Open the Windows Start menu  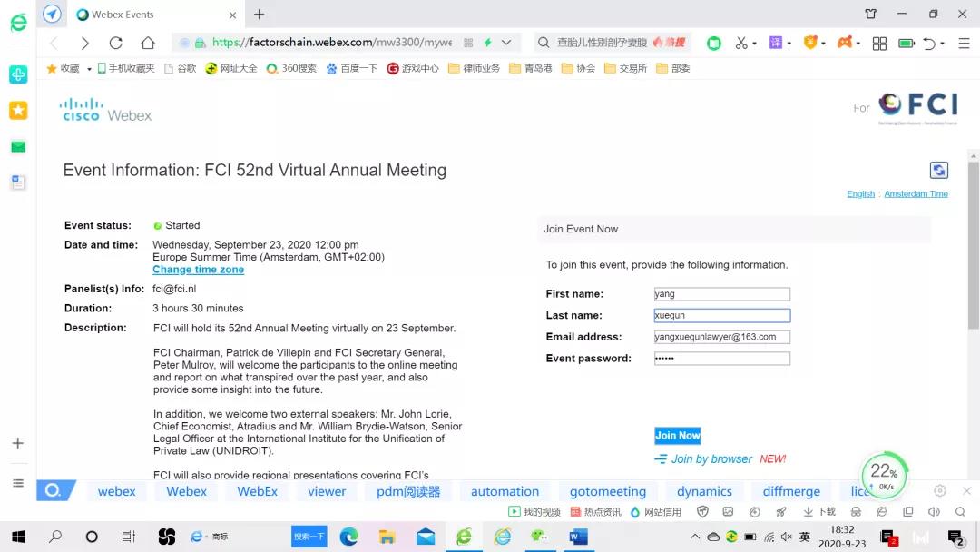pos(18,537)
